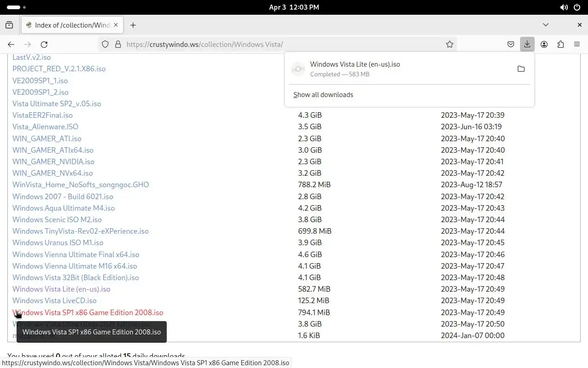This screenshot has width=588, height=368.
Task: Close the Index of /collection tab
Action: [x=116, y=25]
